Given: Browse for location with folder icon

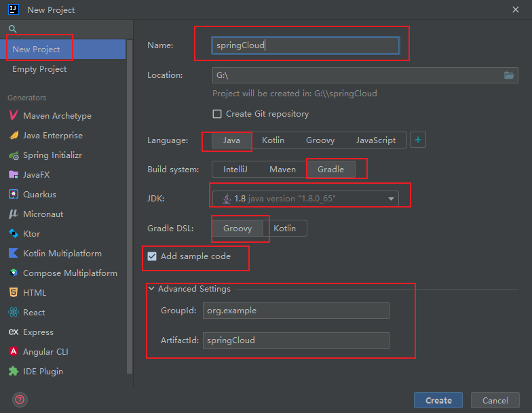Looking at the screenshot, I should pyautogui.click(x=509, y=75).
